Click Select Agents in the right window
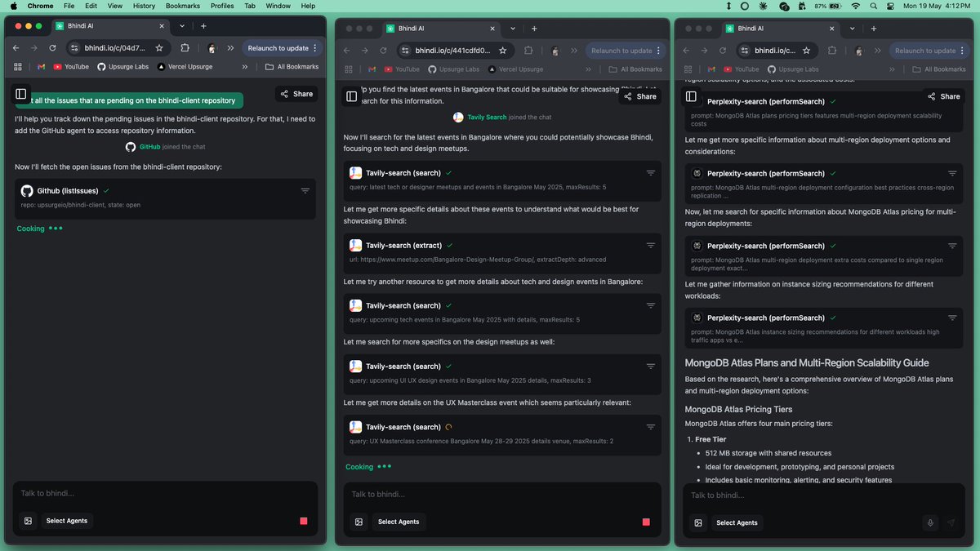Screen dimensions: 980x551 click(737, 522)
